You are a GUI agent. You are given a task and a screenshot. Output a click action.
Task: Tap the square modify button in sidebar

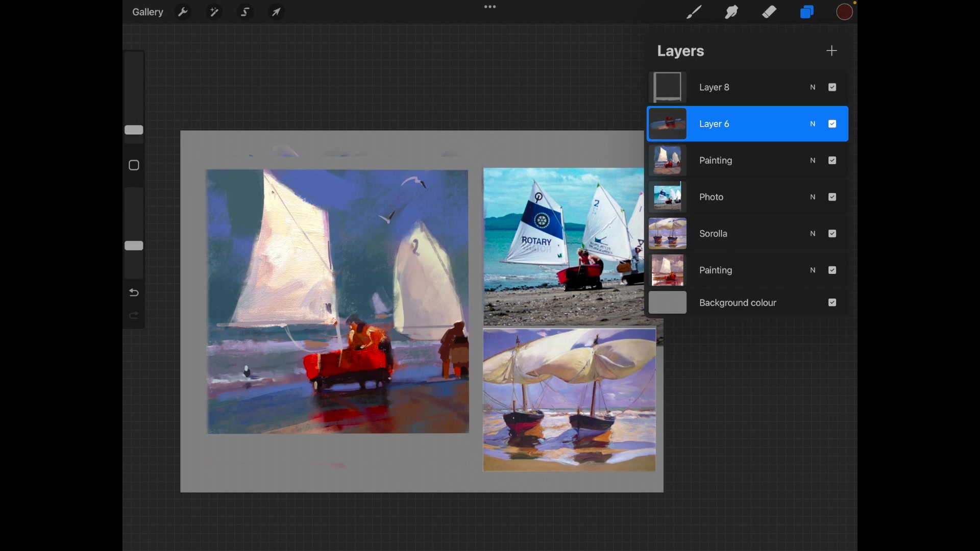(134, 165)
